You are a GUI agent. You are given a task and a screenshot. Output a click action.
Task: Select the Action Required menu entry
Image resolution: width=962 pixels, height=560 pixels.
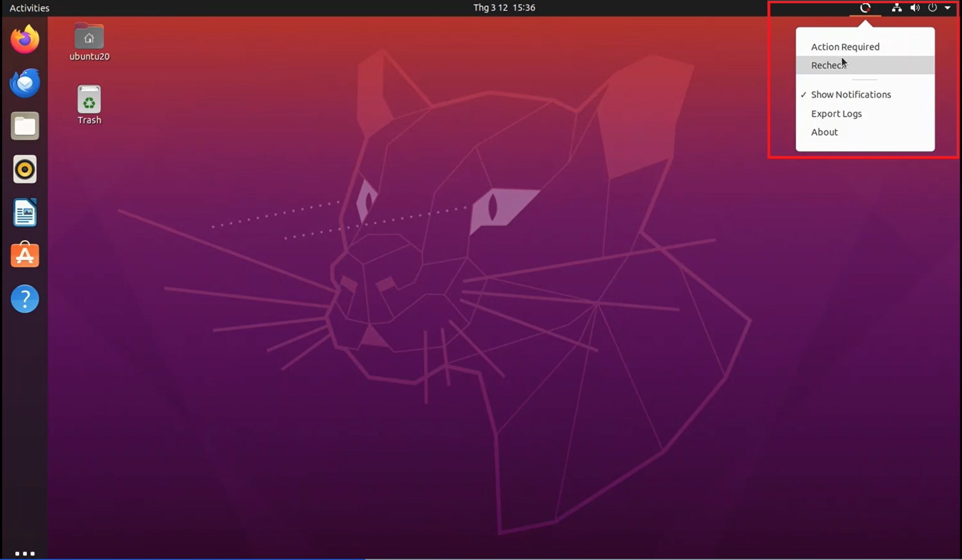tap(865, 47)
